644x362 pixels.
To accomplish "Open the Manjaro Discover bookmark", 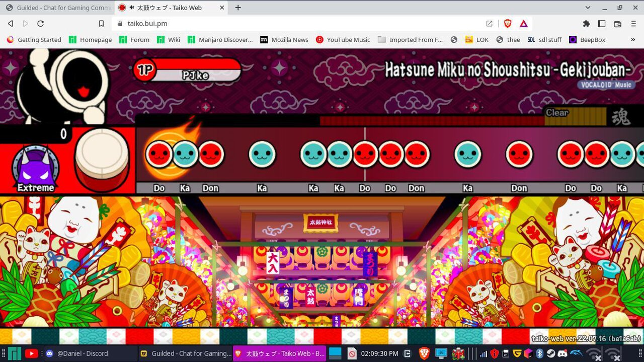I will coord(220,40).
